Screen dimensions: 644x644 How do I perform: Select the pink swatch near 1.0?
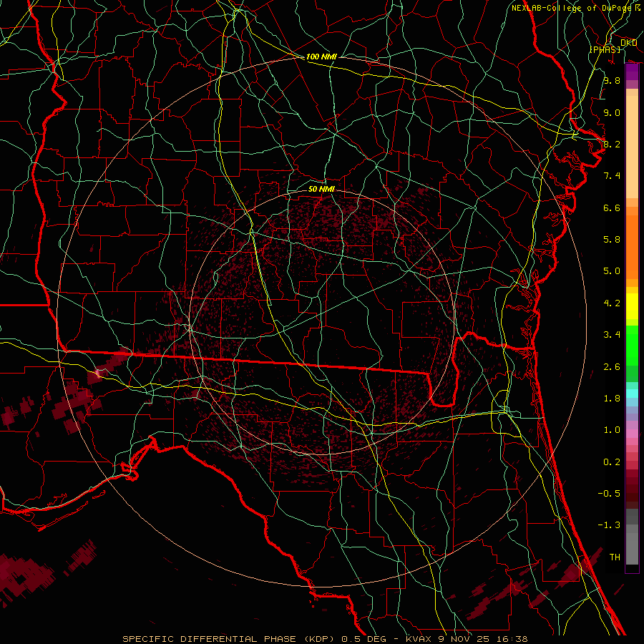click(x=632, y=431)
